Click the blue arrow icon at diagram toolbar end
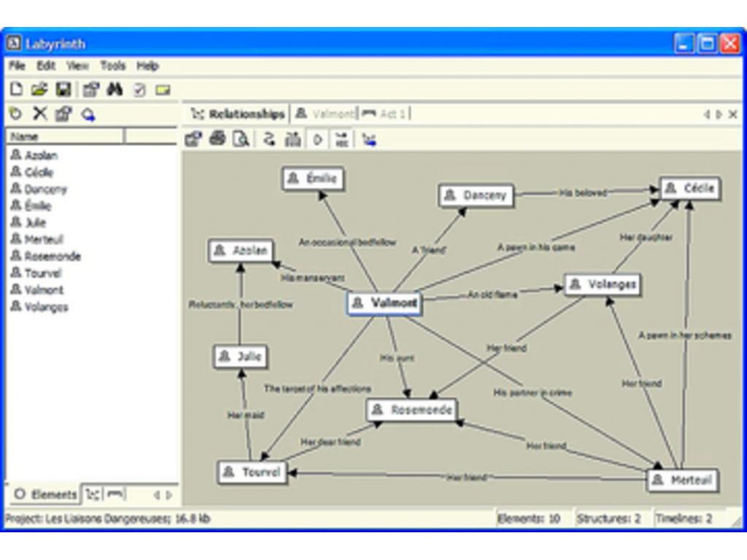Image resolution: width=747 pixels, height=560 pixels. pyautogui.click(x=369, y=139)
